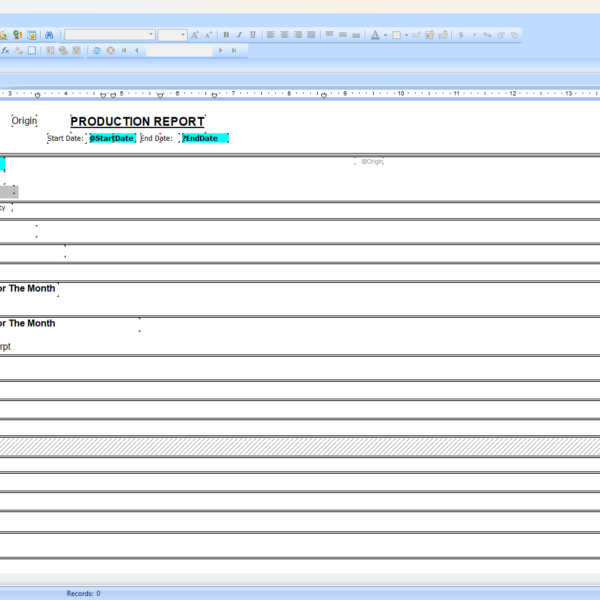Click the bottom vertical alignment icon
Viewport: 600px width, 600px height.
click(x=356, y=35)
